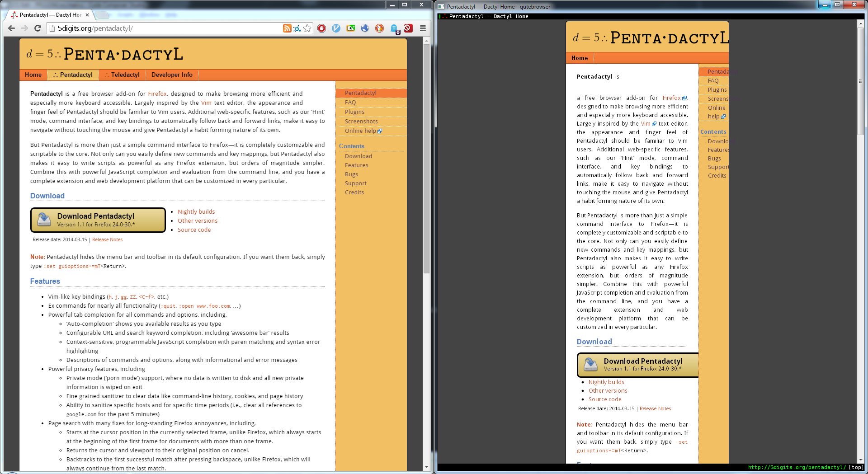
Task: Open the Vimium blue V extension
Action: [x=336, y=28]
